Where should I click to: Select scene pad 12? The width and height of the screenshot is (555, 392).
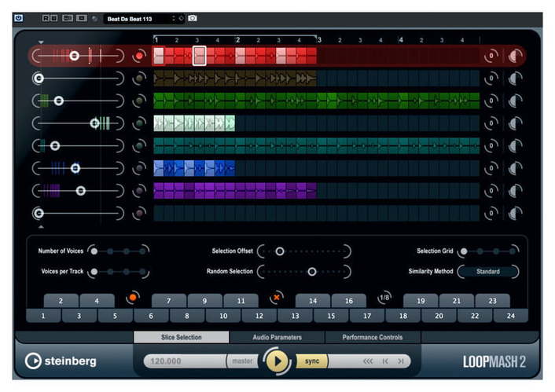click(x=259, y=316)
